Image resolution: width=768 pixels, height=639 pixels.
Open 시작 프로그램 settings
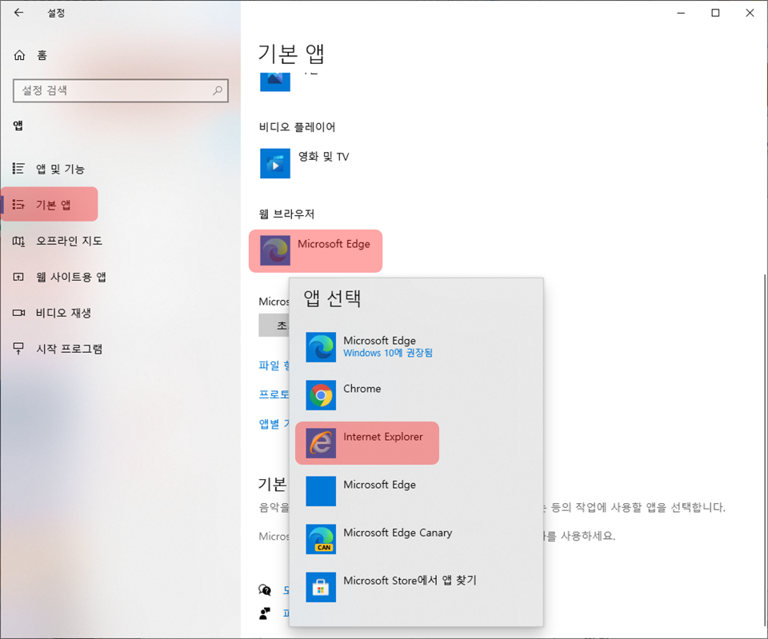point(58,349)
